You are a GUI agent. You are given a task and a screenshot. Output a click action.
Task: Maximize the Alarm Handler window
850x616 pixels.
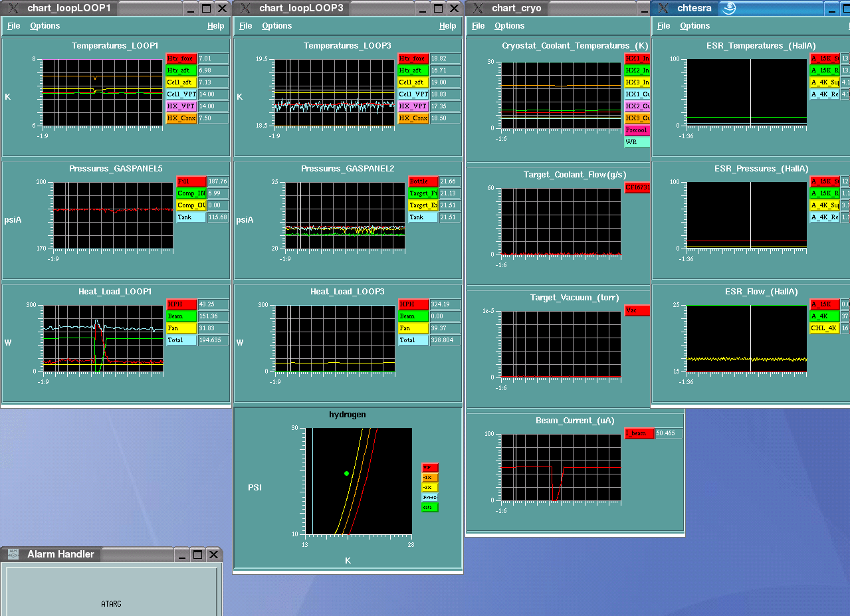pos(197,554)
